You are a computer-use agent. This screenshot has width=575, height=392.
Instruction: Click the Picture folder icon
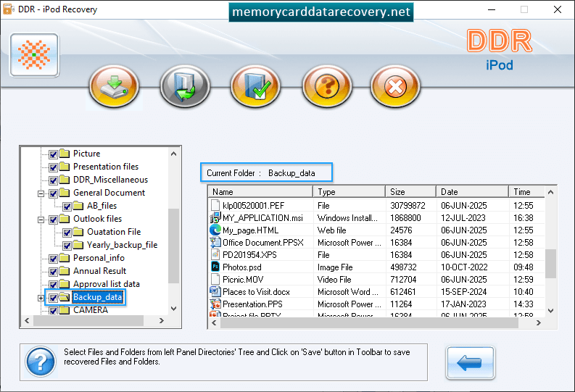click(65, 153)
